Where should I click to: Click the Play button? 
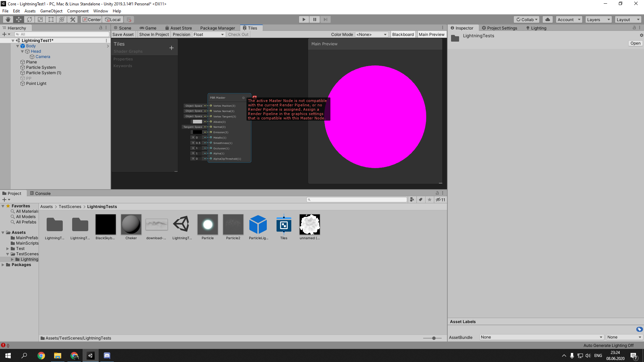[x=304, y=19]
